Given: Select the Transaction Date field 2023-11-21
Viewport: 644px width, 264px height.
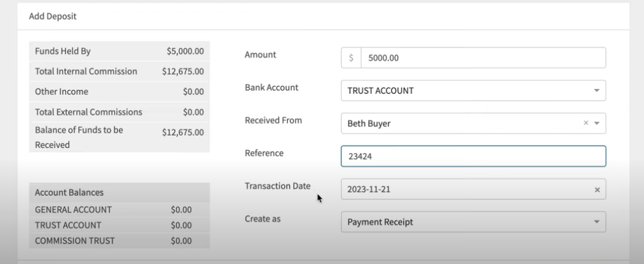Looking at the screenshot, I should (474, 189).
